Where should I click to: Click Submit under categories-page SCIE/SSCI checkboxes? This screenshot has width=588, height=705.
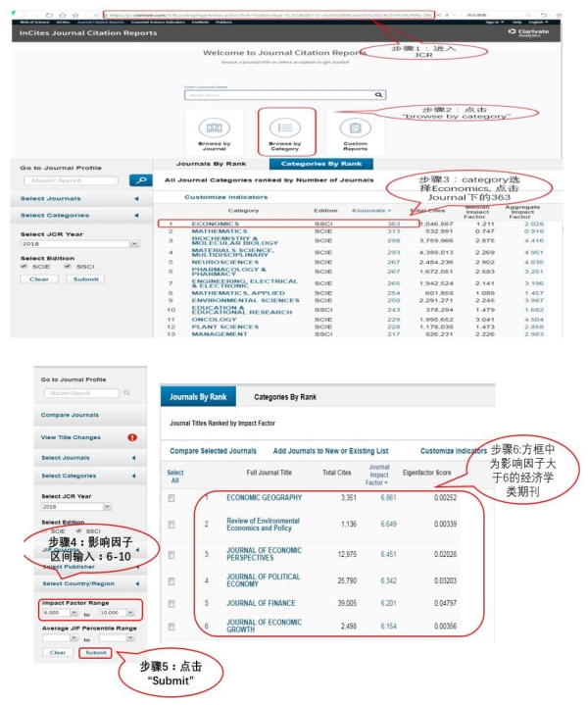click(85, 279)
